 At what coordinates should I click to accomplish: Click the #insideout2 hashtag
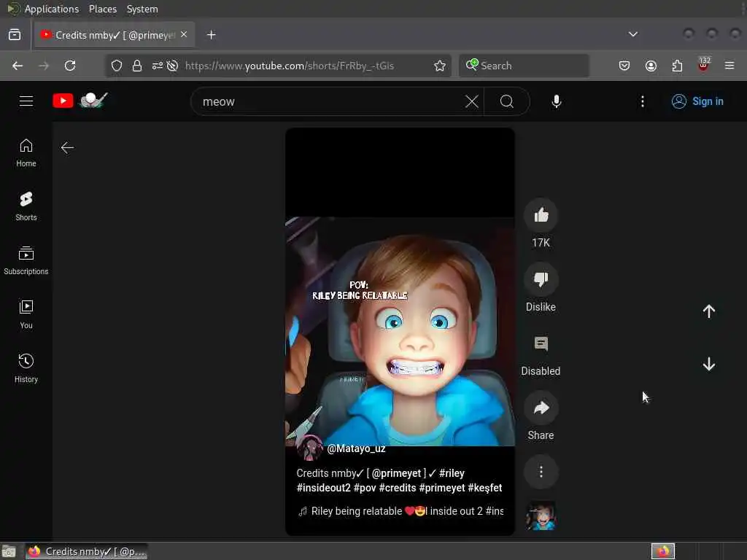pos(324,488)
